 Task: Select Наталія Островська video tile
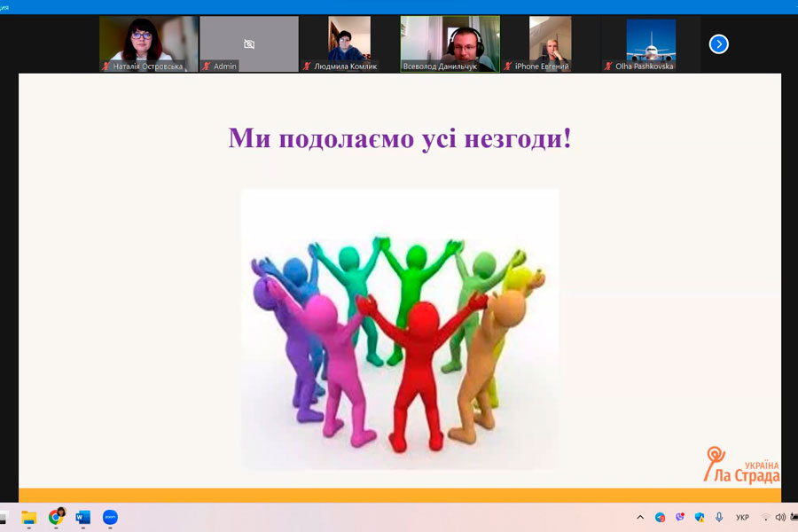[x=149, y=43]
